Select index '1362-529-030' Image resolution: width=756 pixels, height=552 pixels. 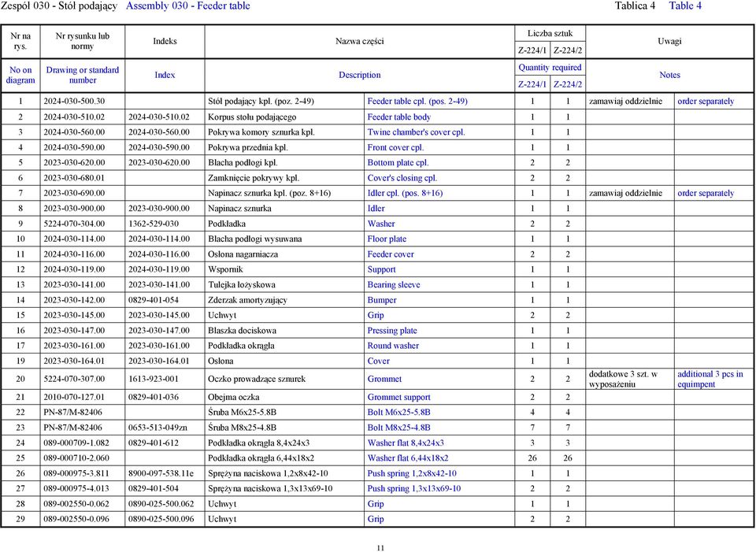(x=154, y=224)
